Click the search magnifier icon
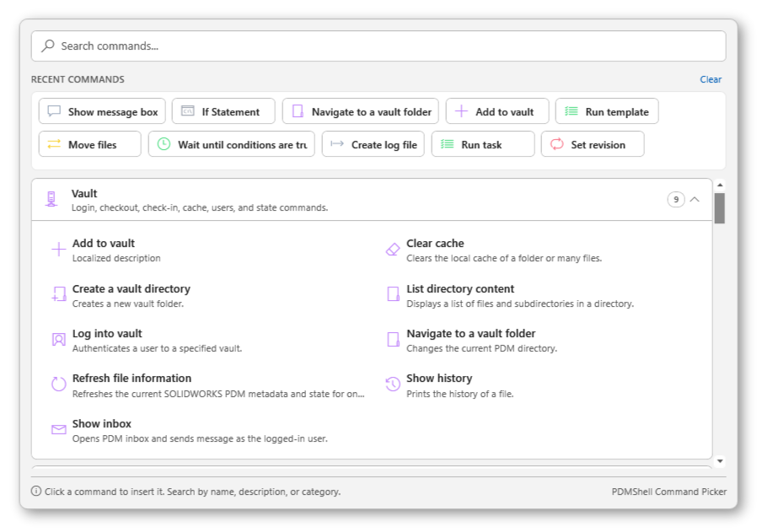Image resolution: width=762 pixels, height=532 pixels. tap(47, 46)
